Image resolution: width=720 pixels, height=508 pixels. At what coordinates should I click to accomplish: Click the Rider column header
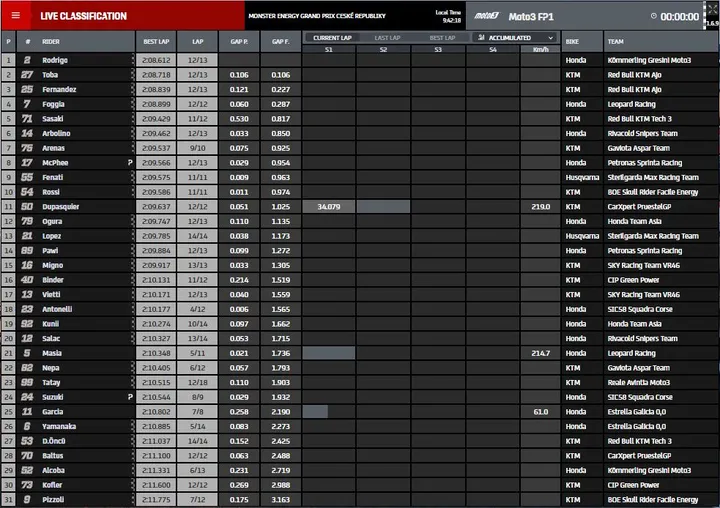(x=76, y=41)
